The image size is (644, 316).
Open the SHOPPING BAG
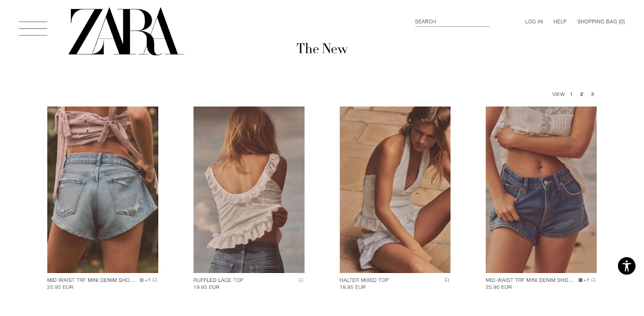coord(601,22)
